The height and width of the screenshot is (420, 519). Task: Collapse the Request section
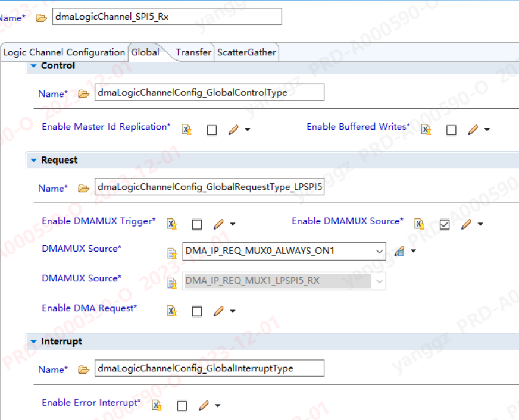(34, 159)
